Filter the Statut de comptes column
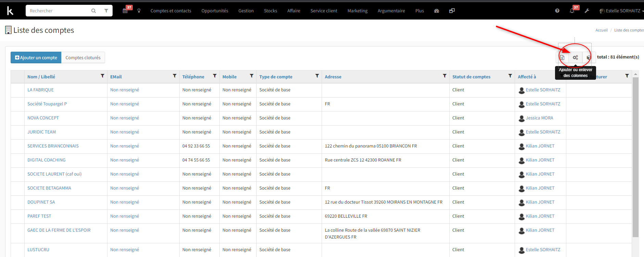The image size is (644, 257). tap(510, 76)
